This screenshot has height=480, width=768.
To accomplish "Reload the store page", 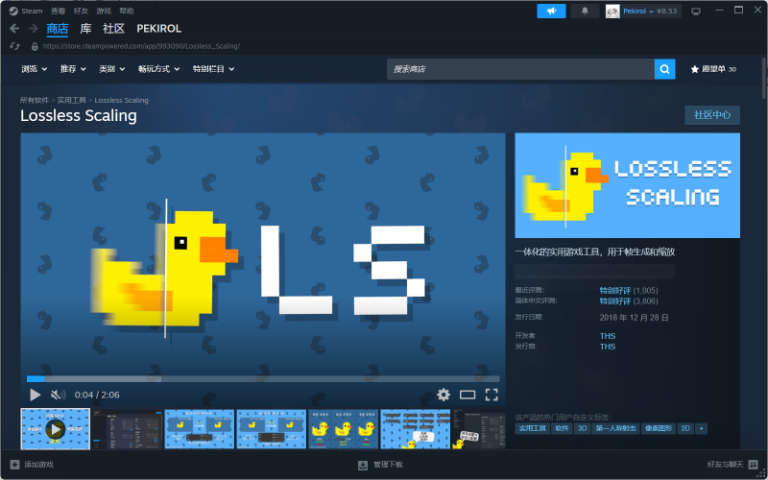I will (x=14, y=46).
